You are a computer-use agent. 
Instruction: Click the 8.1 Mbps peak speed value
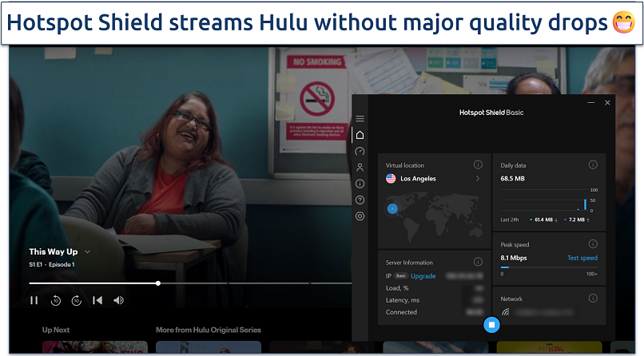point(514,258)
